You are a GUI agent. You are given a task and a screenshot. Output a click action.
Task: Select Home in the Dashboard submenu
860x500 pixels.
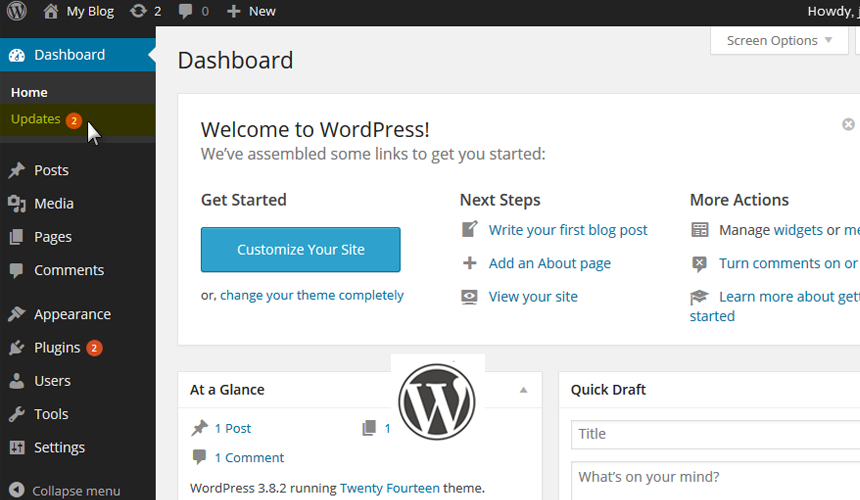pos(29,93)
